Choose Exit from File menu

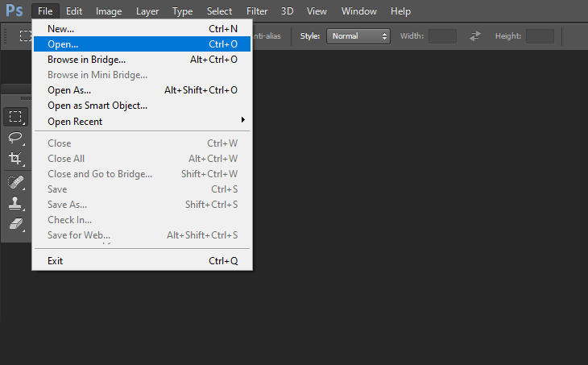pos(142,261)
